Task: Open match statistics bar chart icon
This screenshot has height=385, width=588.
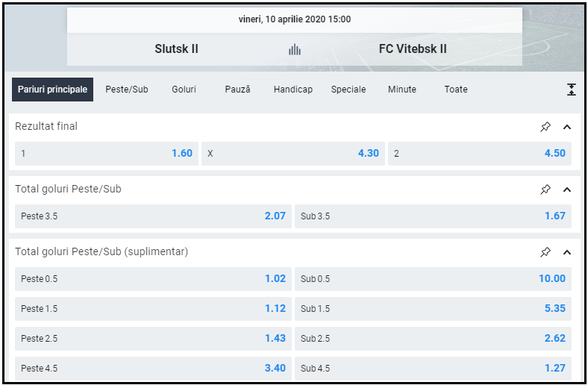Action: (295, 50)
